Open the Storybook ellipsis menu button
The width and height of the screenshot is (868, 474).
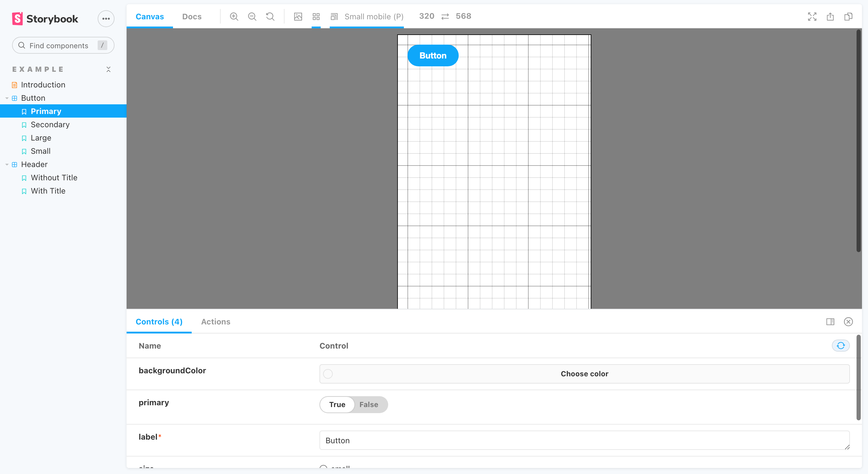[x=106, y=18]
